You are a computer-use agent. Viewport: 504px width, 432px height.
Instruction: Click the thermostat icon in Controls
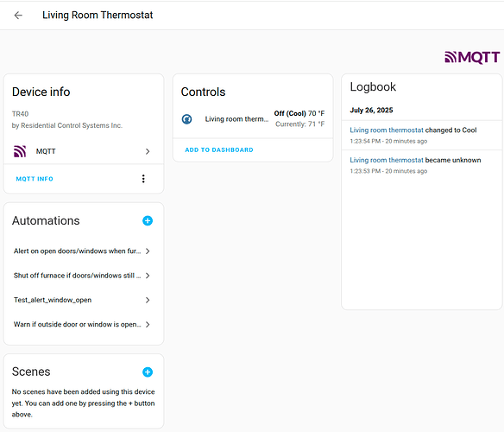[186, 118]
